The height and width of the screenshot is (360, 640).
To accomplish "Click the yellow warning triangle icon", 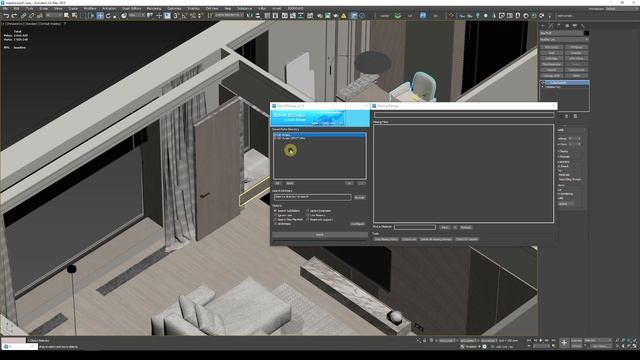I will (x=344, y=16).
